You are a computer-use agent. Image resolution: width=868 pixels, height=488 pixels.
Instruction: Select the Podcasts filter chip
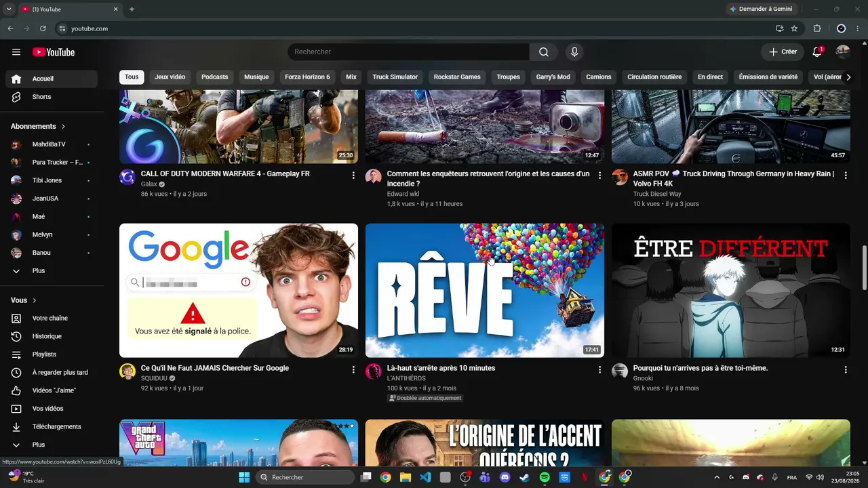point(215,77)
